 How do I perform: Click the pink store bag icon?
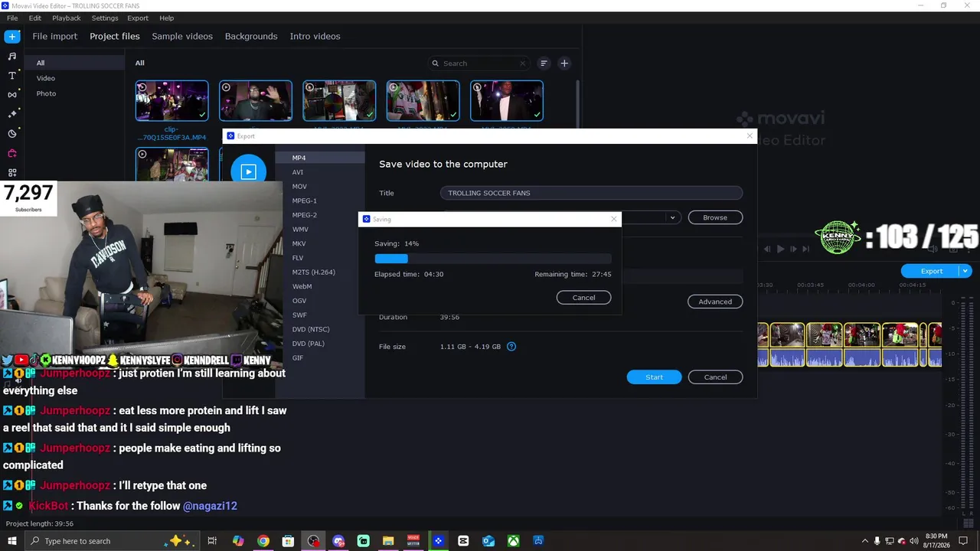pos(12,153)
